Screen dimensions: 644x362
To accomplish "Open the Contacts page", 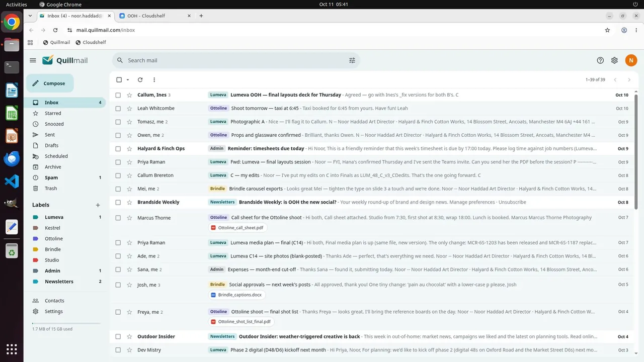I will [65, 301].
